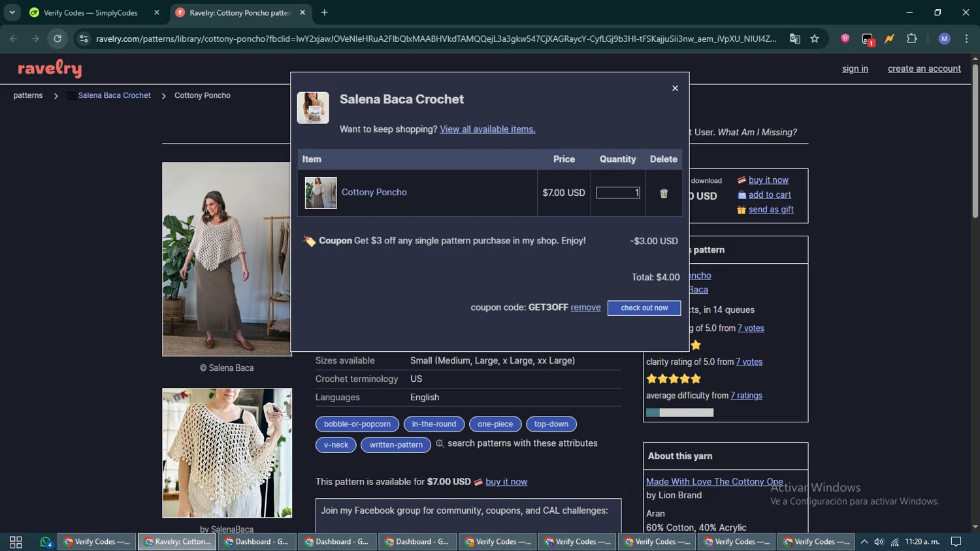Image resolution: width=980 pixels, height=551 pixels.
Task: Remove the GET3OFF coupon code
Action: click(585, 307)
